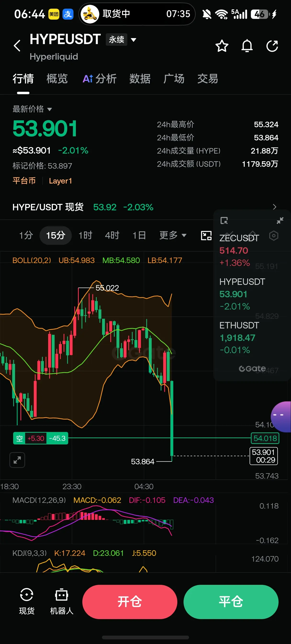Tap the 54.018 position price label
The width and height of the screenshot is (291, 644).
pyautogui.click(x=265, y=438)
